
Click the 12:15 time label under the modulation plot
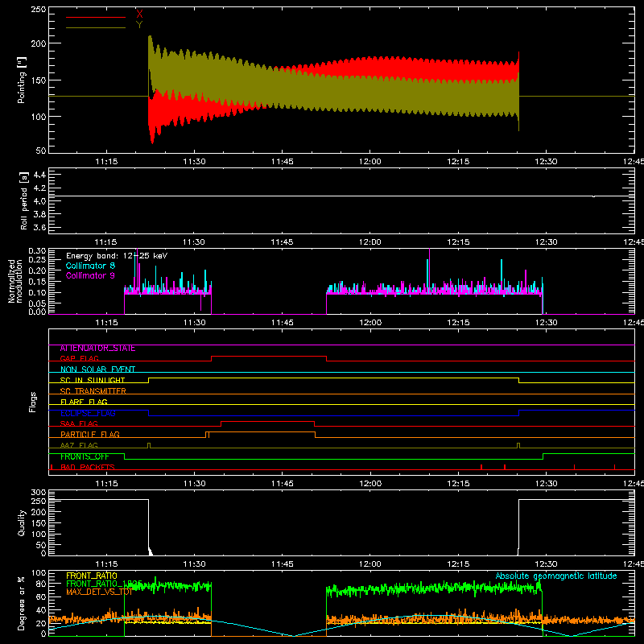pyautogui.click(x=458, y=323)
